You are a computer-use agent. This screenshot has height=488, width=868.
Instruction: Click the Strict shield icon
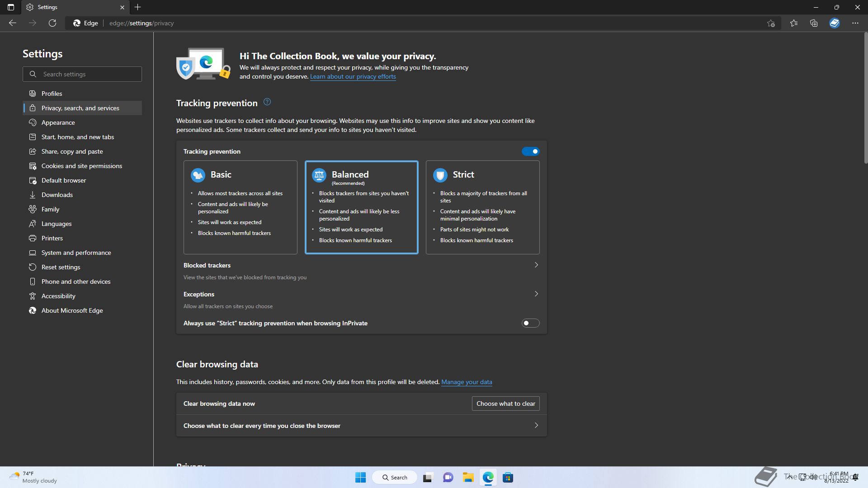pos(440,175)
